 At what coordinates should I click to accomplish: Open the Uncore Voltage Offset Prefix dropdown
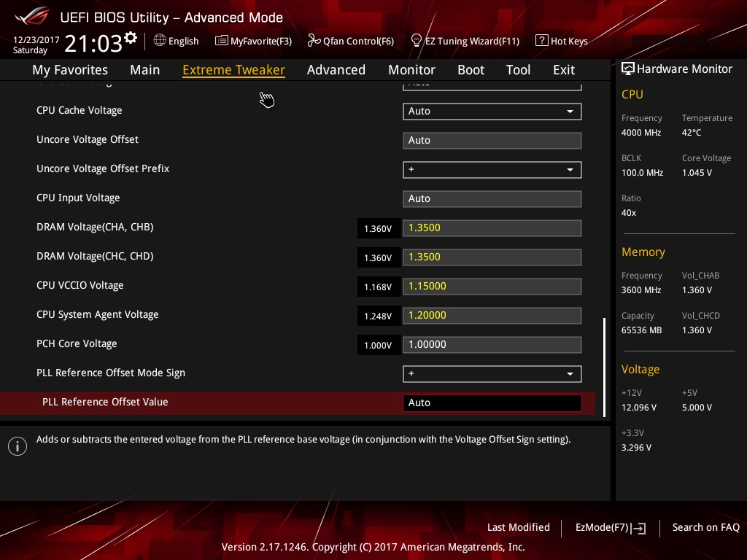click(x=492, y=169)
